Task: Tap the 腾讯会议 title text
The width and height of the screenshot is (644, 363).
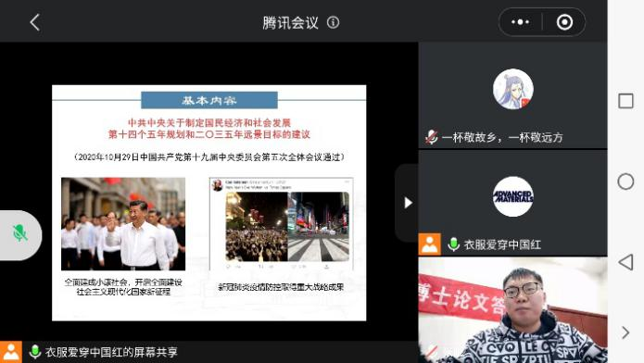Action: (x=290, y=22)
